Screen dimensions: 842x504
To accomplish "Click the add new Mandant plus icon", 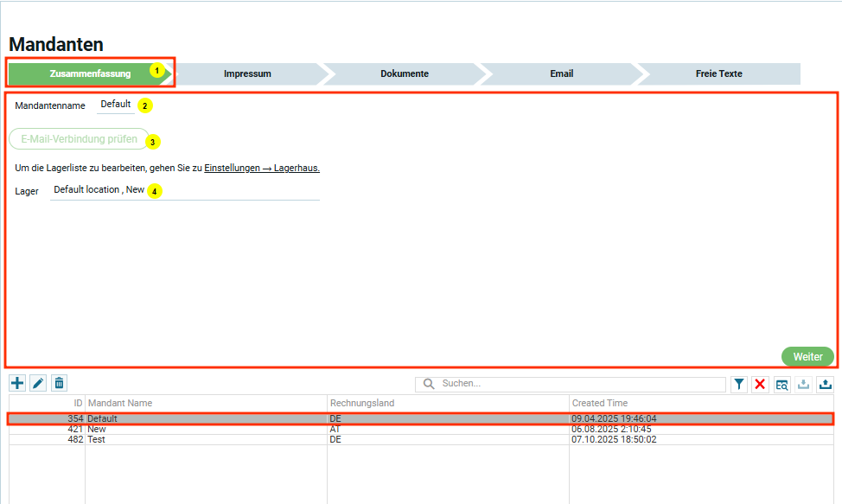I will (x=17, y=383).
